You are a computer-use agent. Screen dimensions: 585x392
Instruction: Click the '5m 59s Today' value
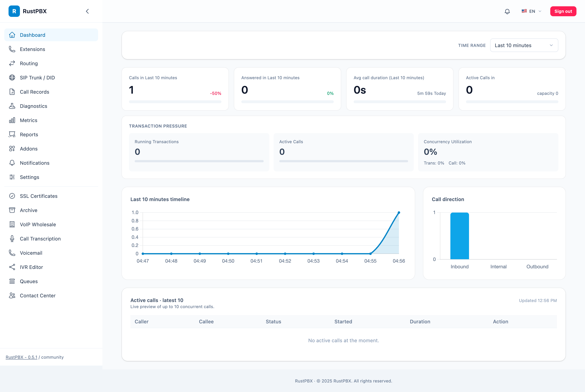tap(431, 93)
